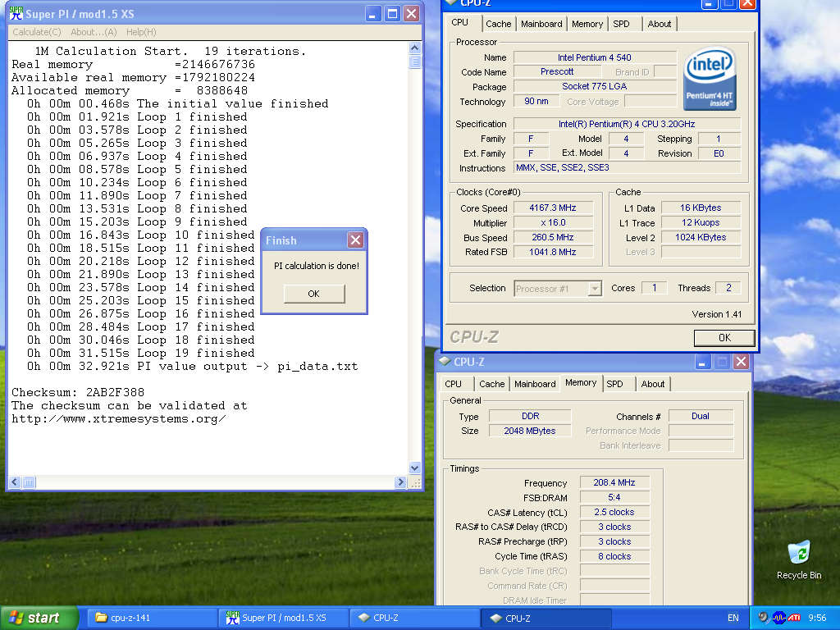Expand the Processor #1 selection dropdown
Viewport: 840px width, 630px height.
coord(595,288)
